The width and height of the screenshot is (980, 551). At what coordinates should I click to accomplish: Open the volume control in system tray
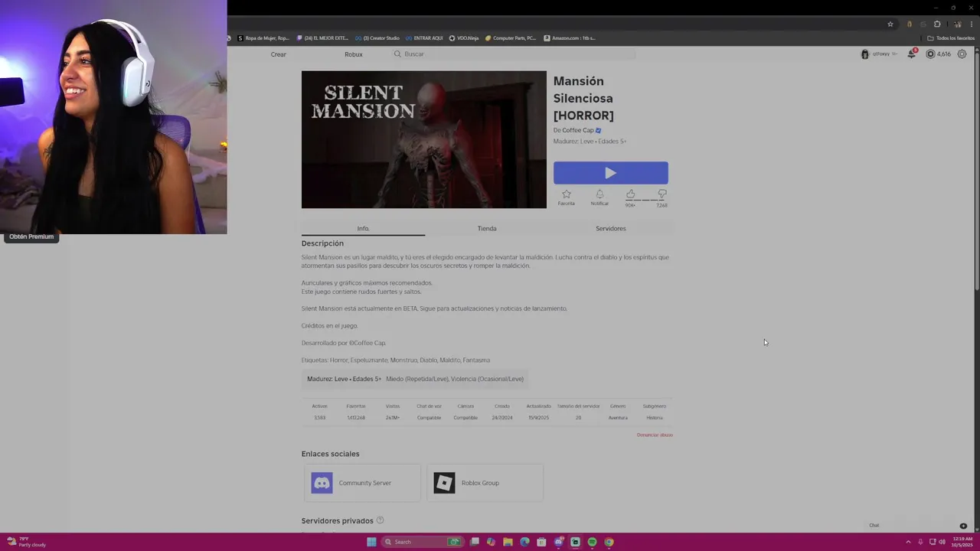[x=942, y=542]
